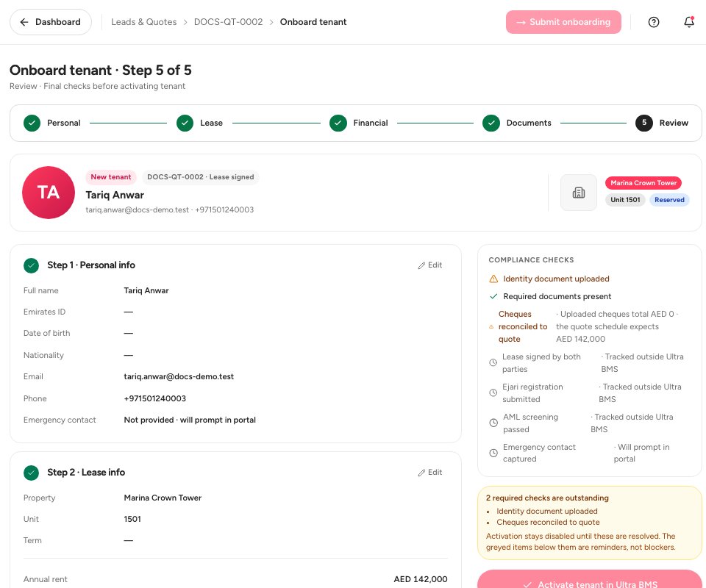
Task: Click the Review step number 5 circle
Action: [644, 123]
